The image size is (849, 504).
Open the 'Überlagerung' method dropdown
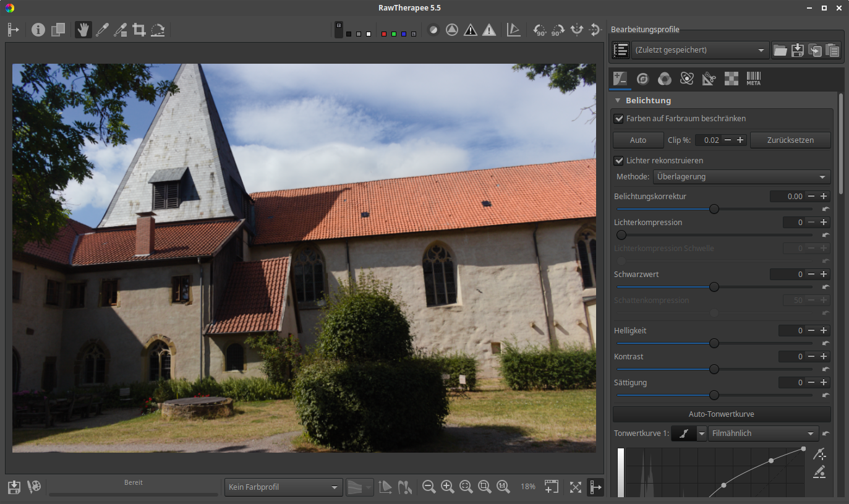[x=741, y=177]
